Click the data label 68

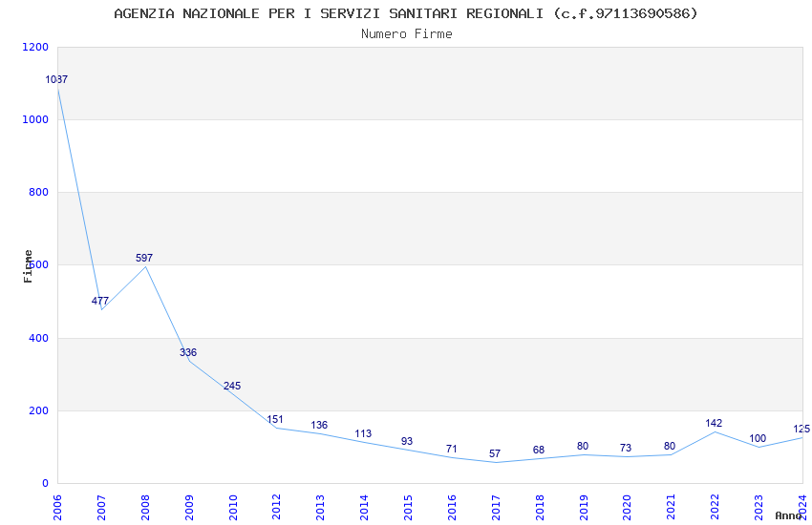pyautogui.click(x=539, y=450)
